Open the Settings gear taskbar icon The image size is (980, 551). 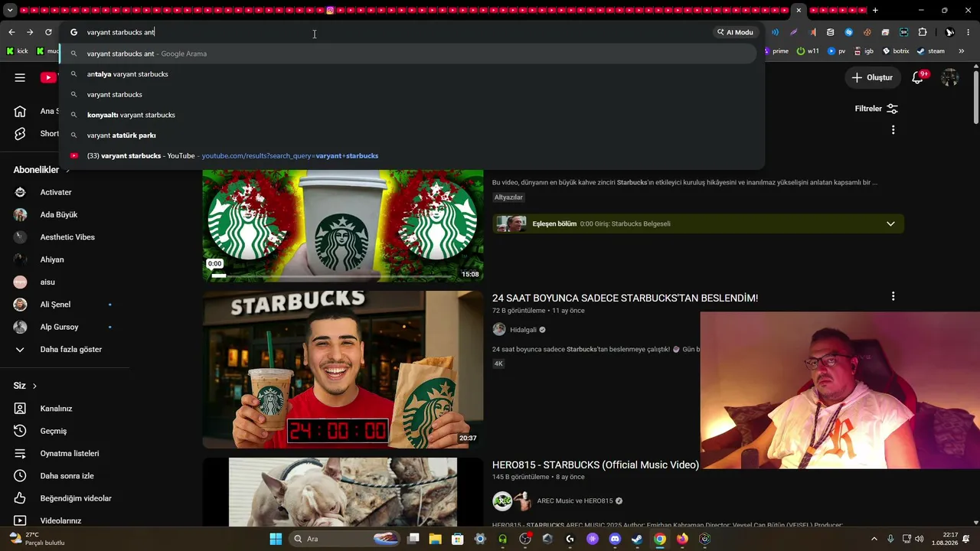[480, 539]
